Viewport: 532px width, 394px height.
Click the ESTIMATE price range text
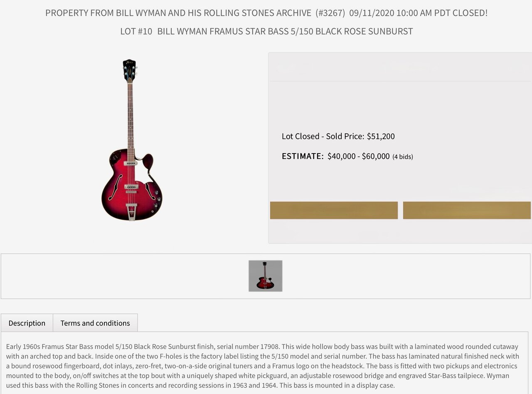[359, 156]
